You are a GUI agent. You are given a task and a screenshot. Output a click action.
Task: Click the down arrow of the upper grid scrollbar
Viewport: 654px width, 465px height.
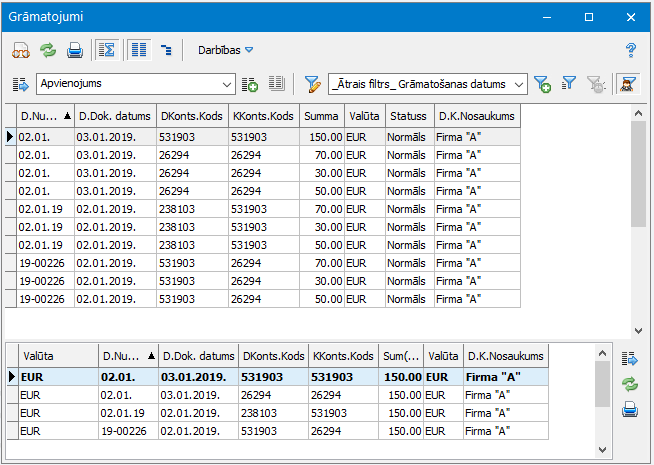638,331
